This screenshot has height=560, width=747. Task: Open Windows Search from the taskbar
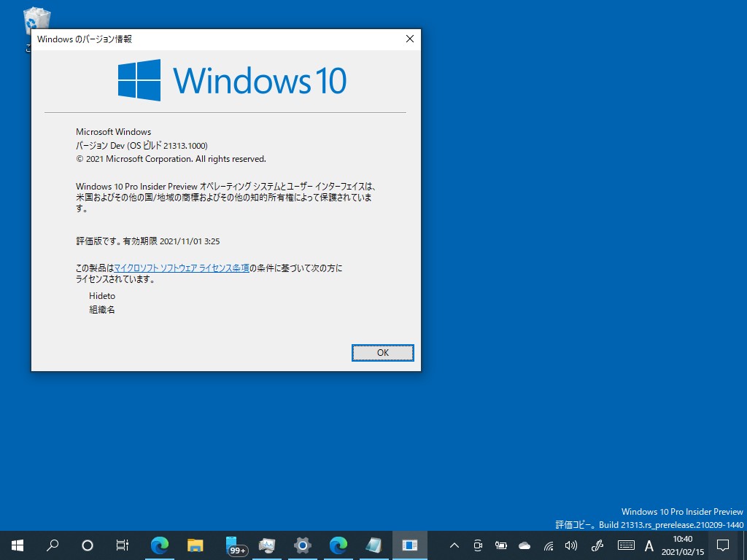tap(52, 545)
